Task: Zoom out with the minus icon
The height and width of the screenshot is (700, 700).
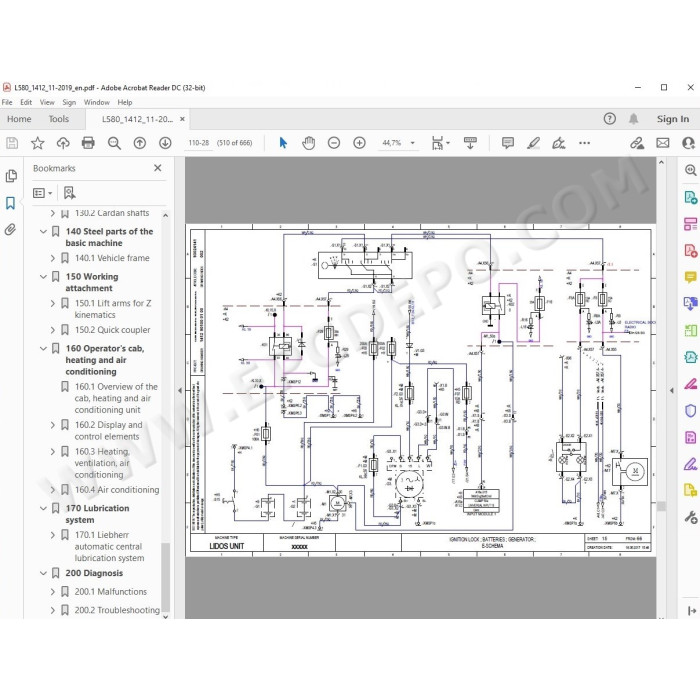Action: pos(334,143)
